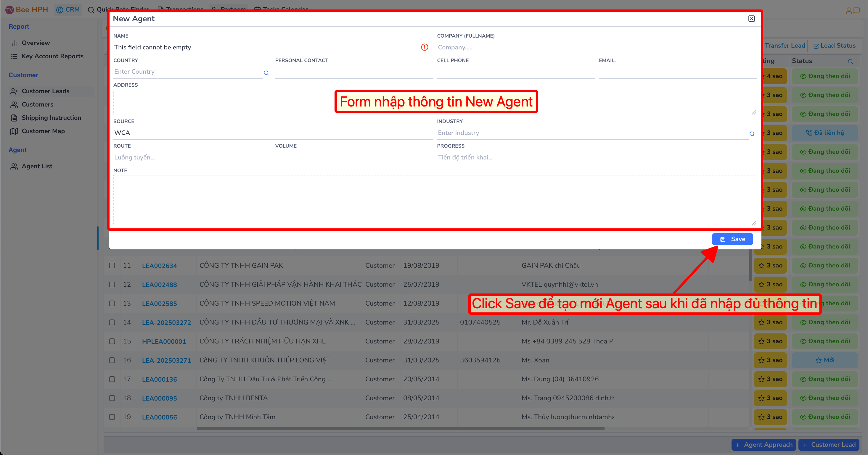
Task: Click the Save button
Action: click(732, 239)
